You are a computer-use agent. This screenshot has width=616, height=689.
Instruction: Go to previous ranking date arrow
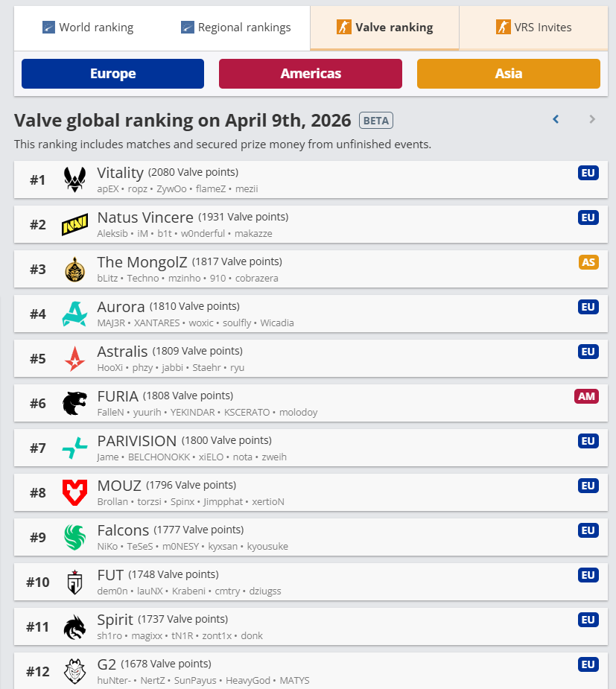[x=556, y=119]
